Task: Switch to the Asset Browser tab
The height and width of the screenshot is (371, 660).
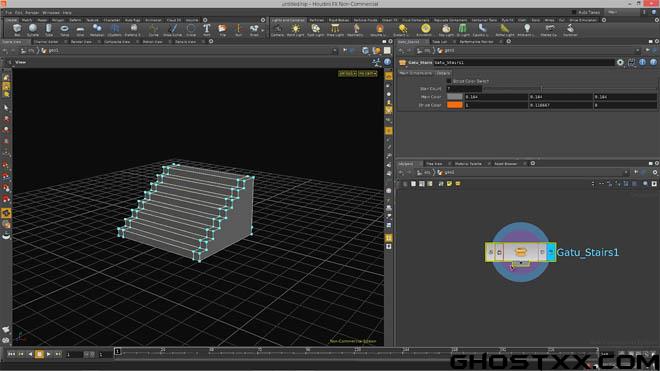Action: point(506,163)
